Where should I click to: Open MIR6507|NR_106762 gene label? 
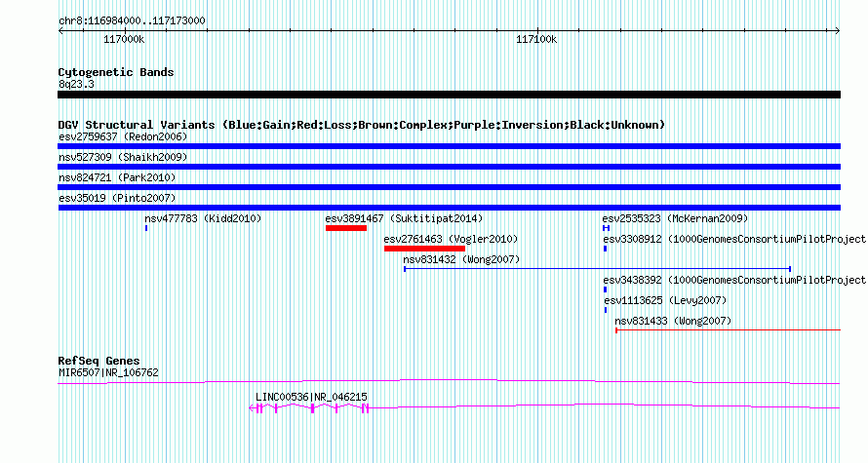(108, 372)
